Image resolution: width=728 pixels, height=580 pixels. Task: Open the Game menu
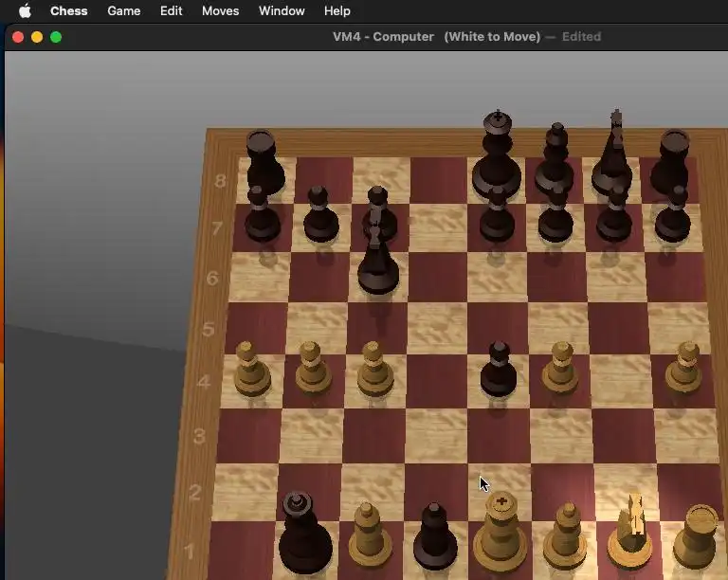(x=123, y=10)
